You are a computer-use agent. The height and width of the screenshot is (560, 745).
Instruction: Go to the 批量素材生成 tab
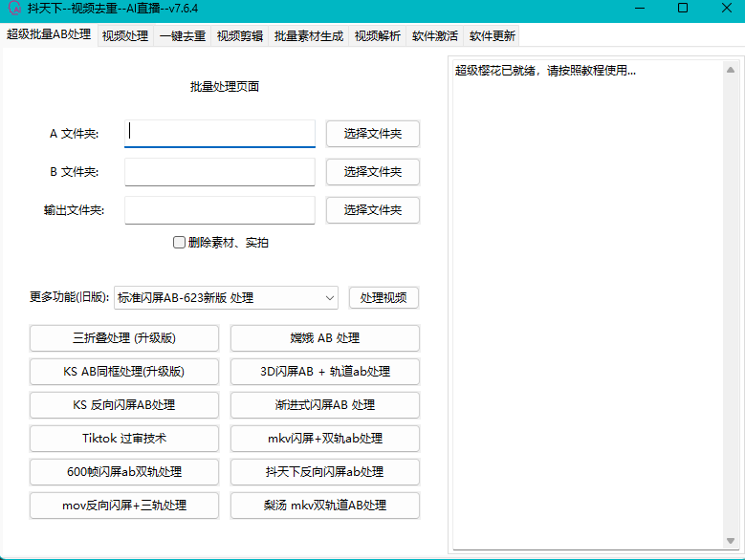click(x=308, y=36)
